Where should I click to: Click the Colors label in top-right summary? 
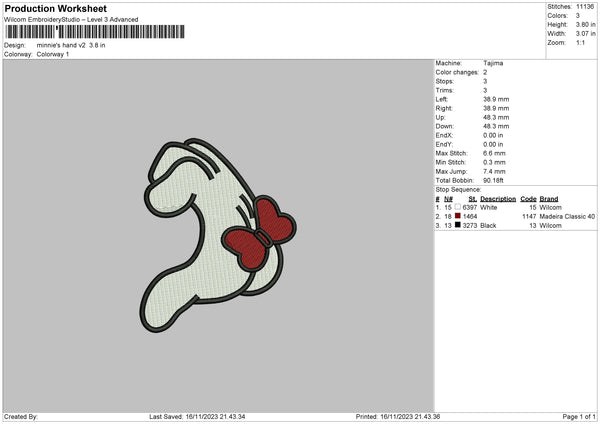pyautogui.click(x=557, y=16)
